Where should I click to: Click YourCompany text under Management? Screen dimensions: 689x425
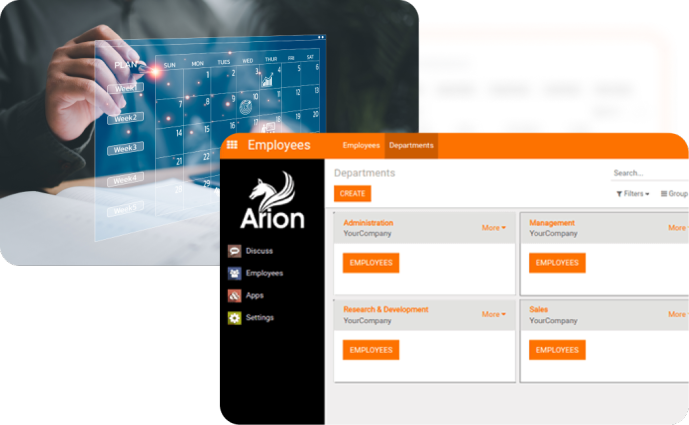click(553, 233)
